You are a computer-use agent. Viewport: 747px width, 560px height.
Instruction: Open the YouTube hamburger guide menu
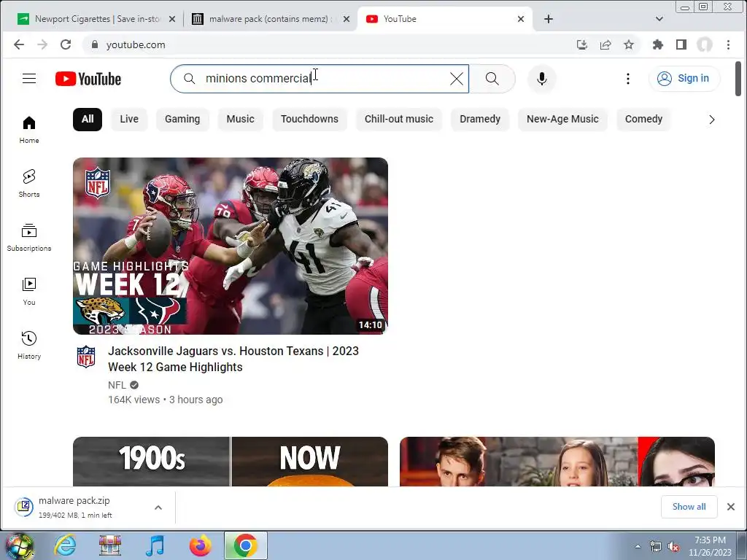(x=29, y=79)
